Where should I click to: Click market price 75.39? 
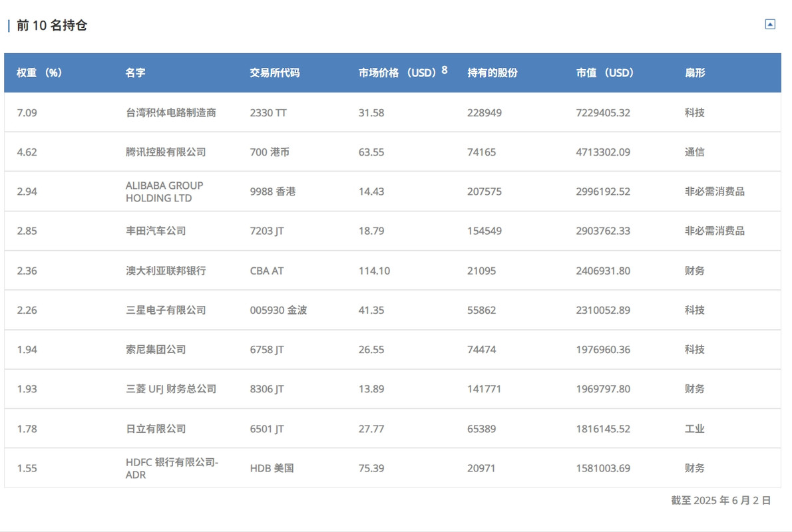371,468
